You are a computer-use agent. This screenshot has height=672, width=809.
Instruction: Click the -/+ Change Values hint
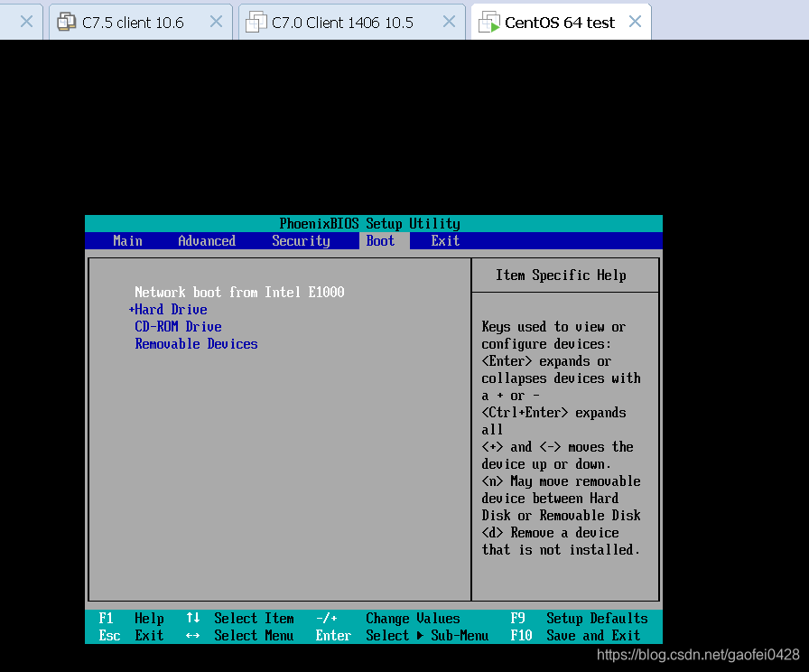tap(387, 619)
